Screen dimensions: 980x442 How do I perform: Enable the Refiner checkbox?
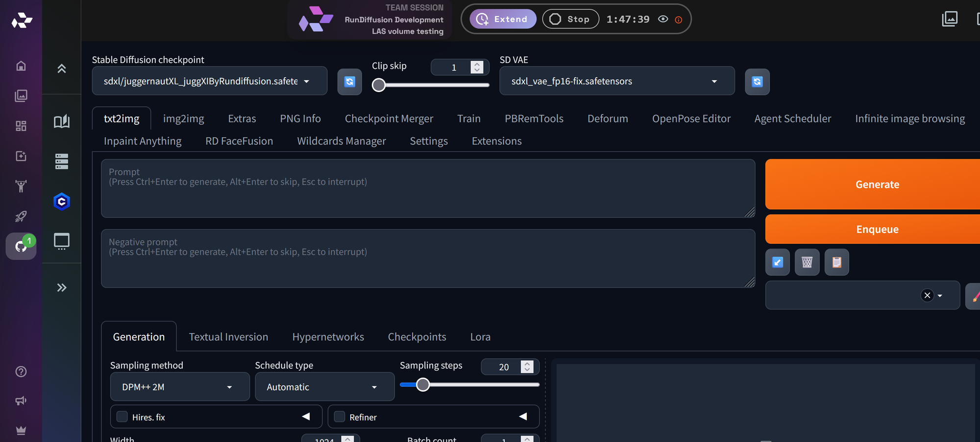click(339, 416)
